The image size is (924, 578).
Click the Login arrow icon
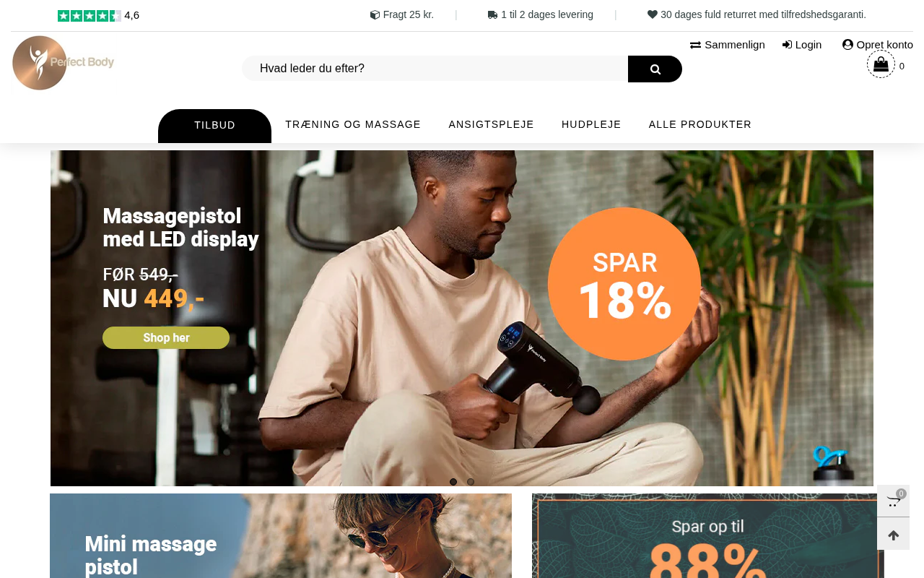[788, 45]
